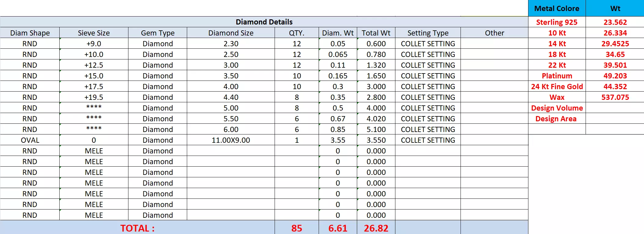Select diamond size cell 5.00
The width and height of the screenshot is (644, 234).
click(x=231, y=108)
